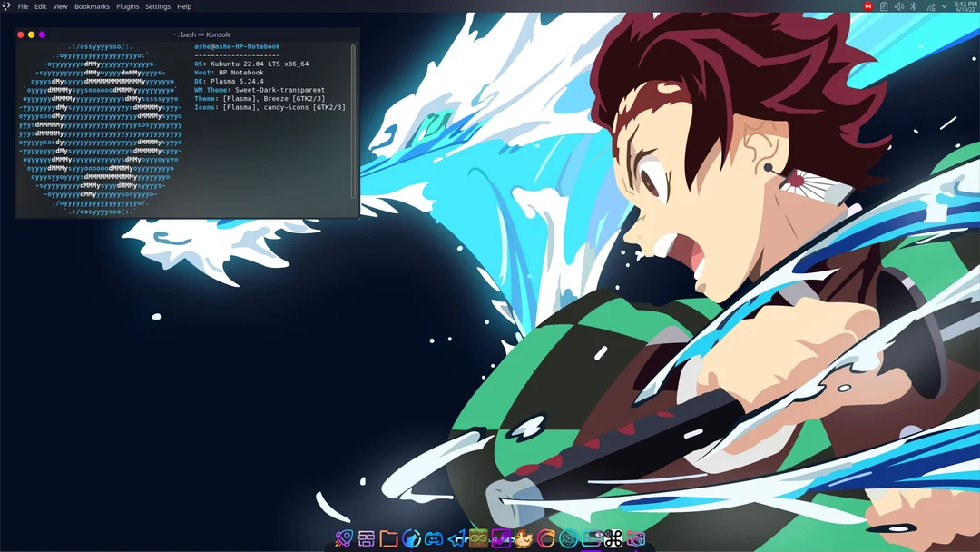The height and width of the screenshot is (552, 980).
Task: Open Telegram from the dock
Action: (455, 538)
